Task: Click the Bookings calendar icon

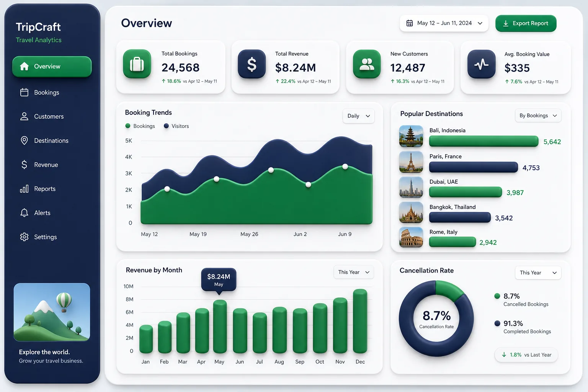Action: pyautogui.click(x=24, y=92)
